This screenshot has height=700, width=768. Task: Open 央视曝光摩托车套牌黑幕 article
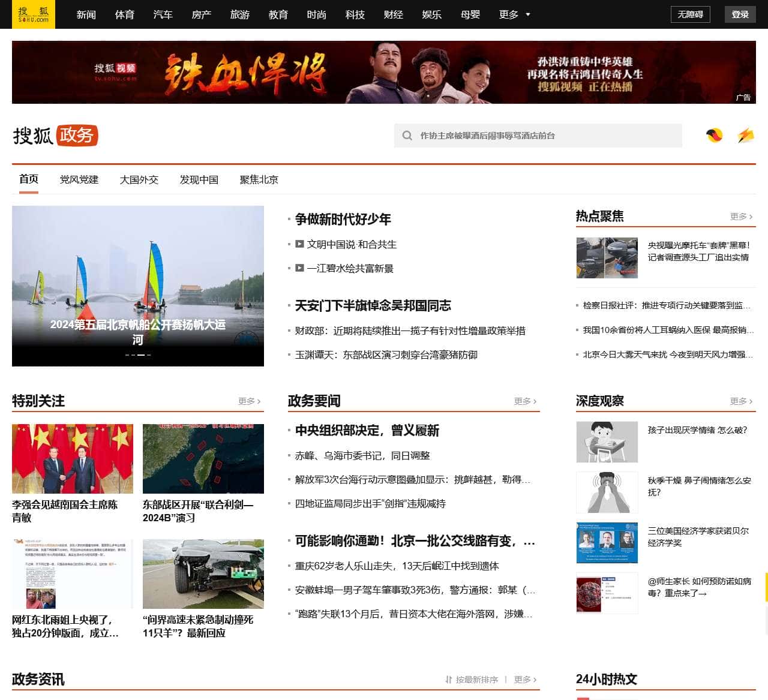(699, 251)
